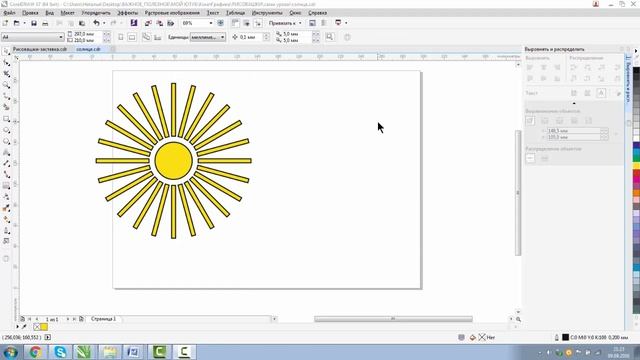This screenshot has height=360, width=640.
Task: Switch page to portrait orientation
Action: [121, 37]
